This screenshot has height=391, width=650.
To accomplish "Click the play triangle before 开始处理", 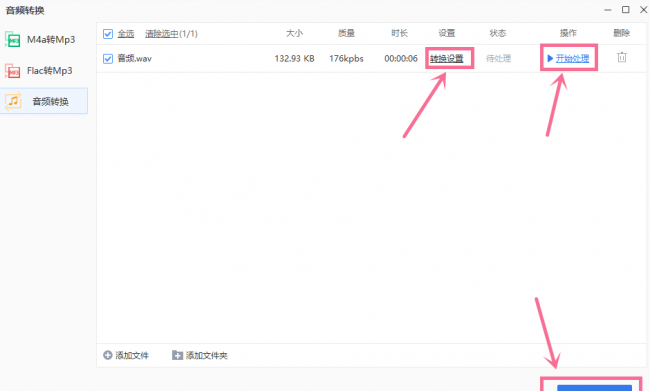I will coord(550,58).
